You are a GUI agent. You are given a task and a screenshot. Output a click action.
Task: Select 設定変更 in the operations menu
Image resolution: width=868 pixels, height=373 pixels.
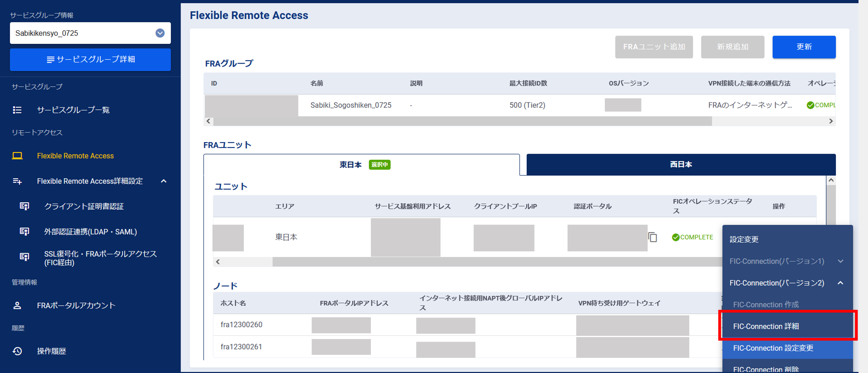(744, 240)
